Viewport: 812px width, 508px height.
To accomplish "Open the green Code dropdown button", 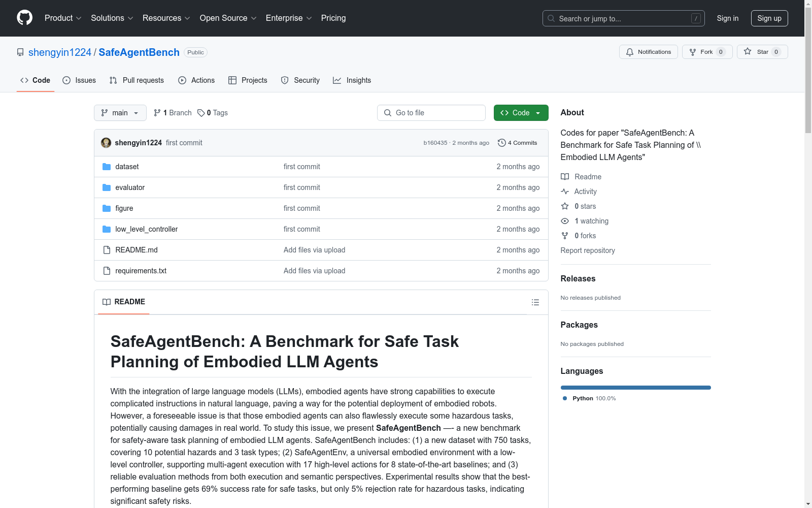I will pos(521,113).
